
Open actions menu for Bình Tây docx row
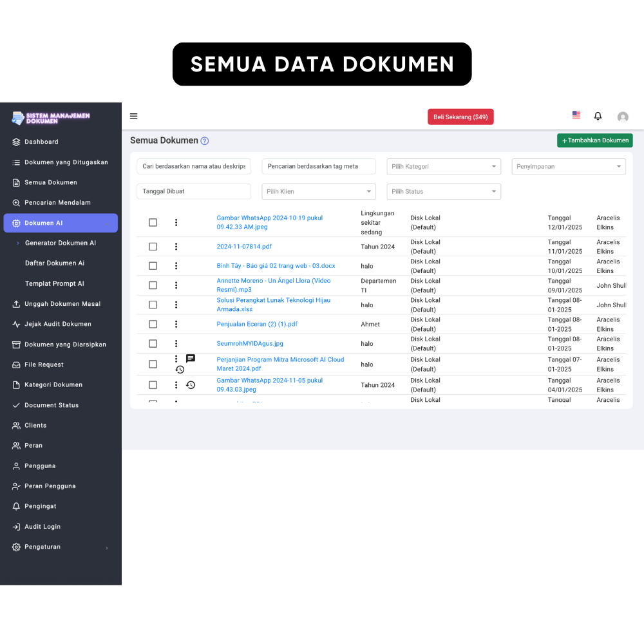176,266
